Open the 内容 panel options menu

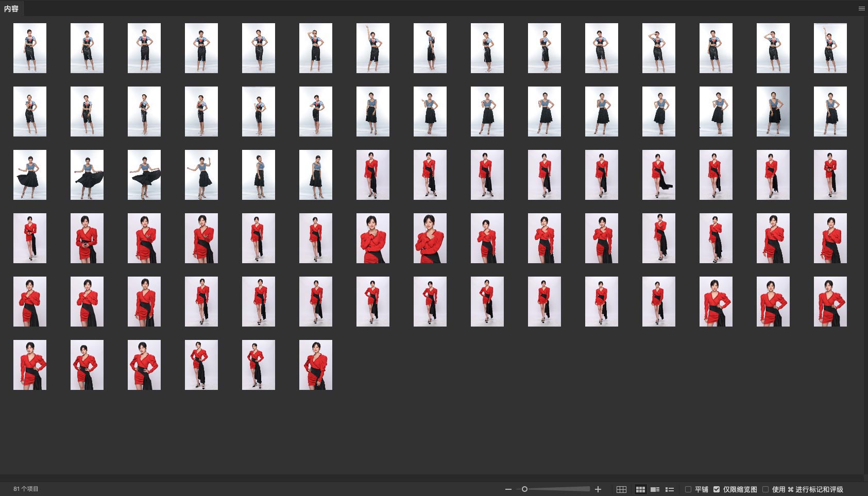pyautogui.click(x=861, y=8)
